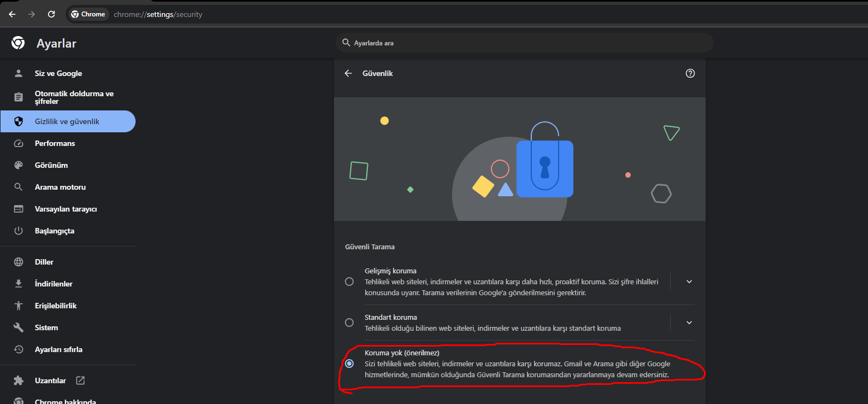Click the back arrow next to Güvenlik
This screenshot has height=404, width=868.
(348, 73)
